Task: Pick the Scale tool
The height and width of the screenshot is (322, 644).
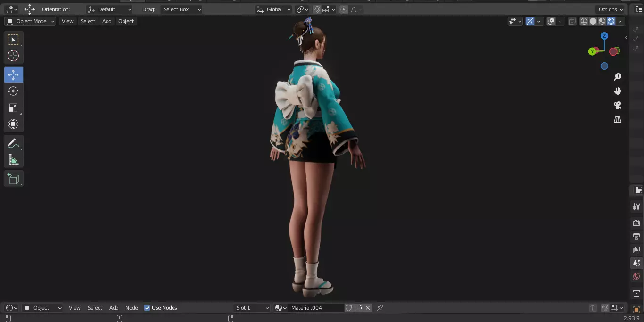Action: (13, 107)
